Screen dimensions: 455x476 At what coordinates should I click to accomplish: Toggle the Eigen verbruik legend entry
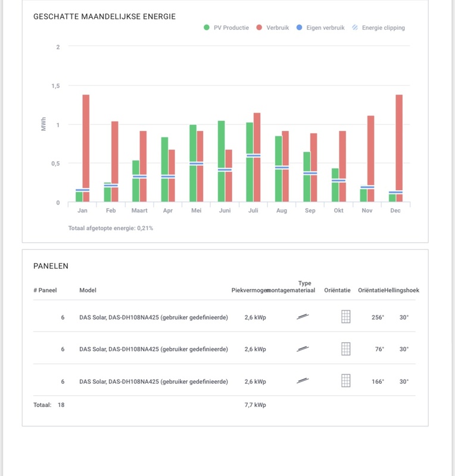[320, 27]
